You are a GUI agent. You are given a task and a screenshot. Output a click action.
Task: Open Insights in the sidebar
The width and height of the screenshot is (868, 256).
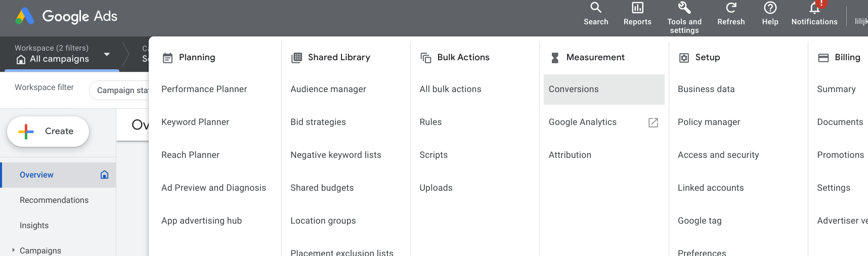[x=34, y=226]
